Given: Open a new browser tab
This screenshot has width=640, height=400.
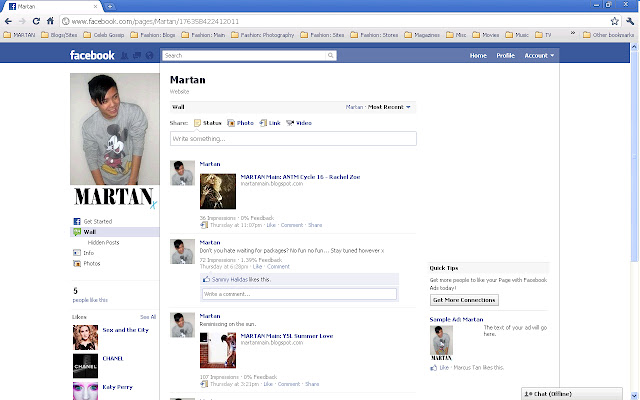Looking at the screenshot, I should point(109,7).
